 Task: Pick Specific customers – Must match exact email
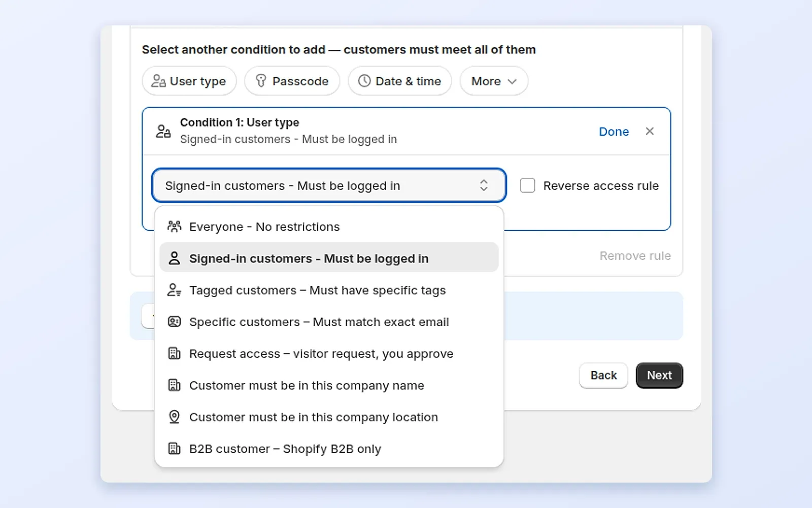point(329,322)
